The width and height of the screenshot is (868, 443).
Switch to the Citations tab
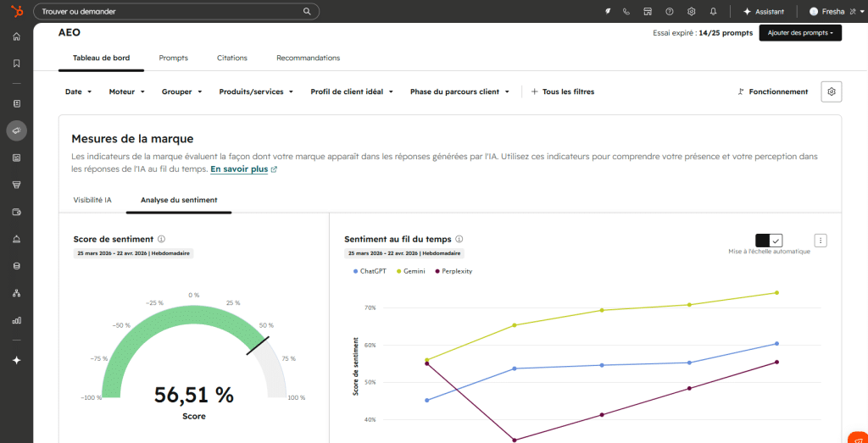[232, 58]
